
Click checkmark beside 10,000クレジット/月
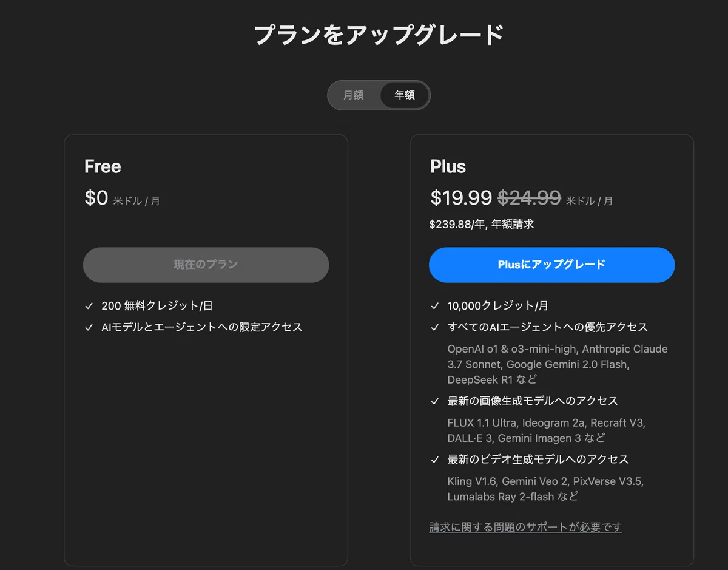pyautogui.click(x=435, y=306)
